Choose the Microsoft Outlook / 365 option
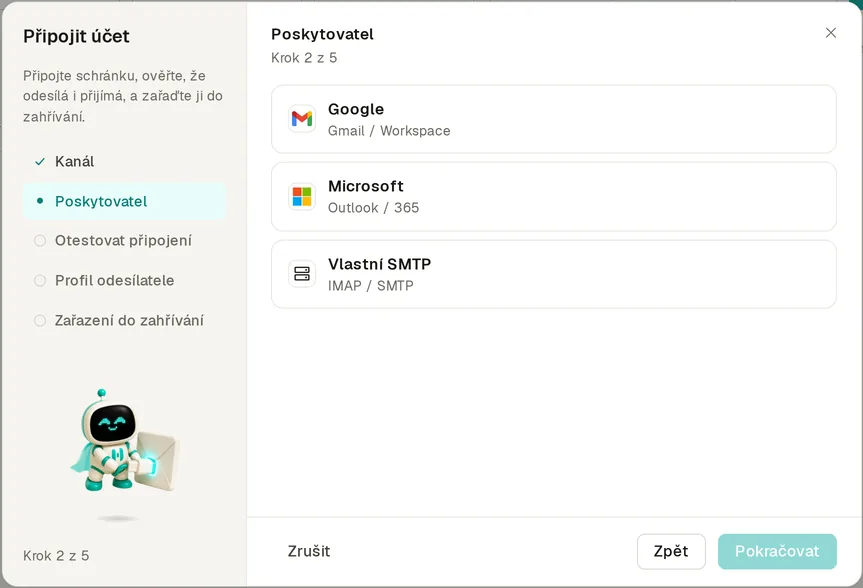The height and width of the screenshot is (588, 863). point(554,197)
